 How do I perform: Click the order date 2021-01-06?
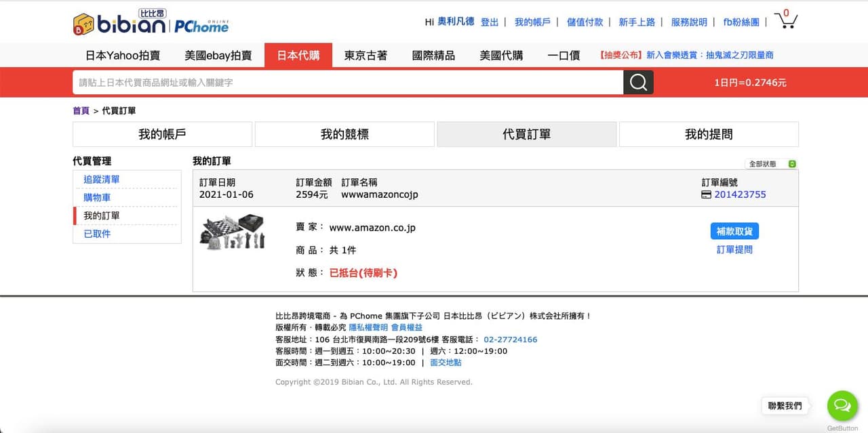pos(226,194)
